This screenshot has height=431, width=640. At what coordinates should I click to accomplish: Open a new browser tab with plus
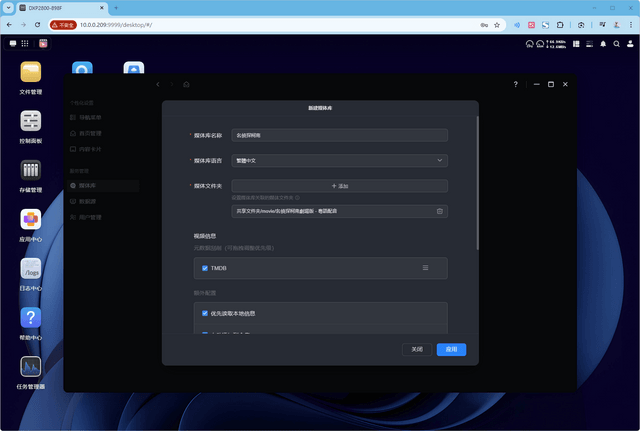pyautogui.click(x=116, y=8)
